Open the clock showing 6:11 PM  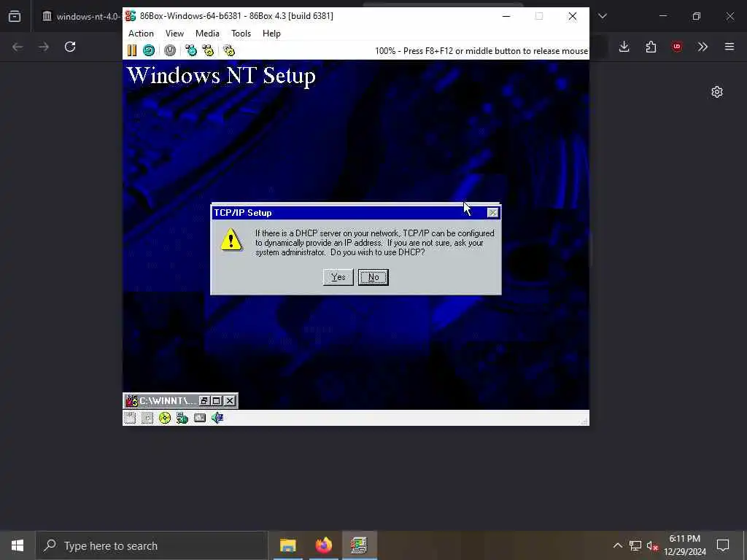pyautogui.click(x=684, y=545)
